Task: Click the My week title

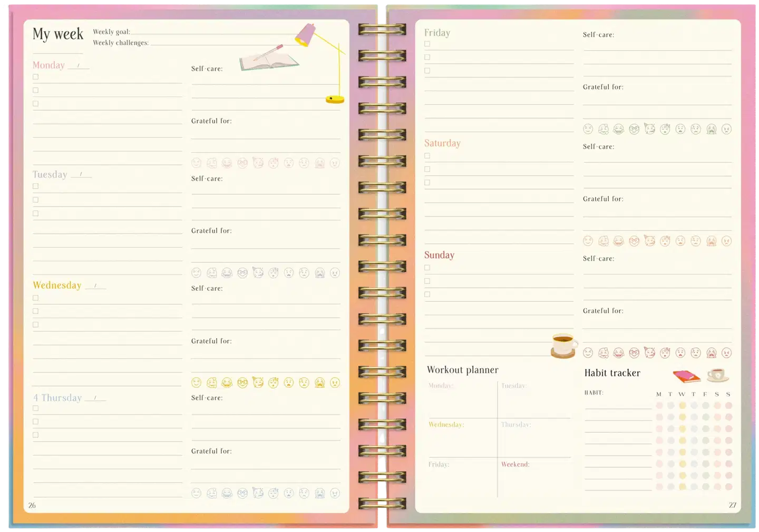Action: click(x=58, y=34)
